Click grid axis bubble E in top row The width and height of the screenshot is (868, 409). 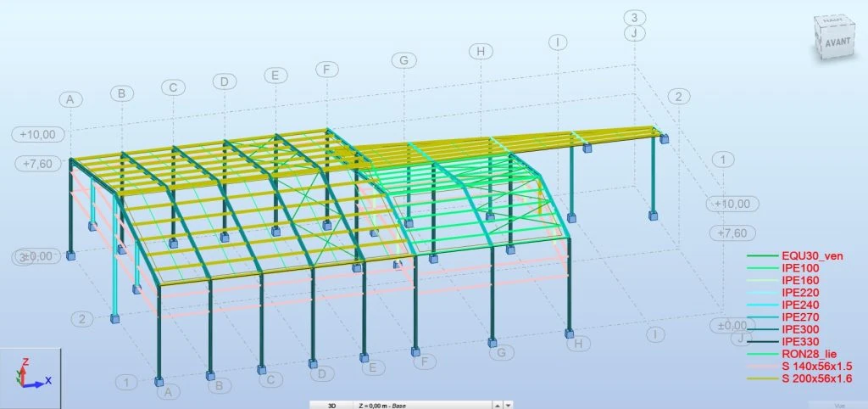point(275,76)
